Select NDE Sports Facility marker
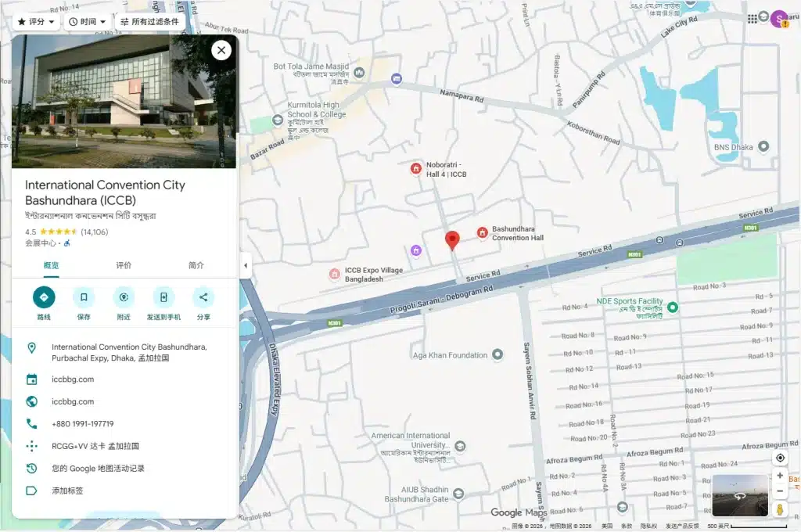The image size is (801, 532). (673, 307)
